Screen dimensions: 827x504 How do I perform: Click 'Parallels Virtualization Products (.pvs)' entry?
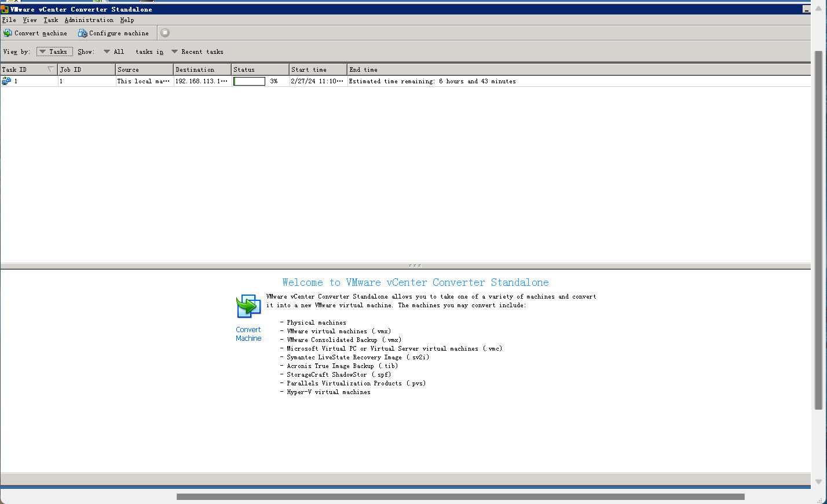click(356, 383)
